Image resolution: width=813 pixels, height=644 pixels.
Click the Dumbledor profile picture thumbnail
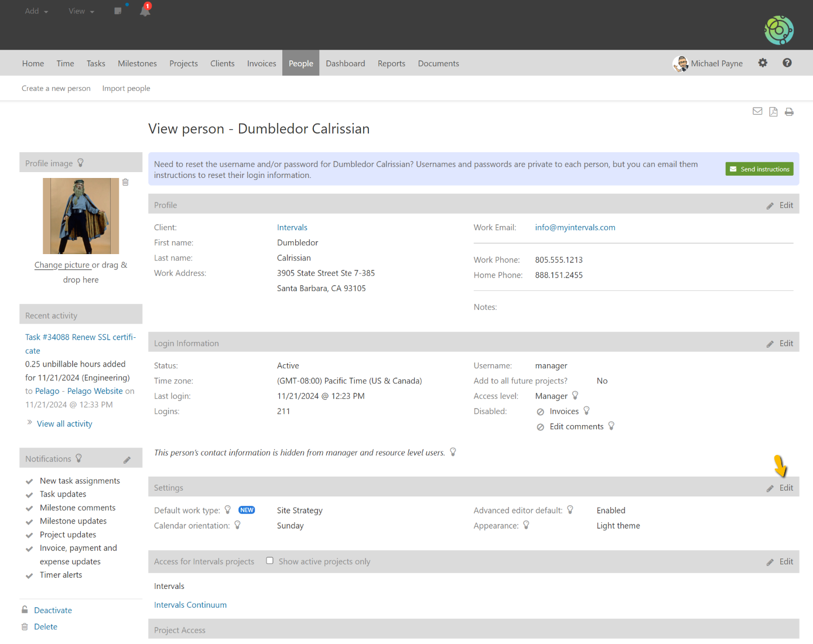click(x=81, y=216)
